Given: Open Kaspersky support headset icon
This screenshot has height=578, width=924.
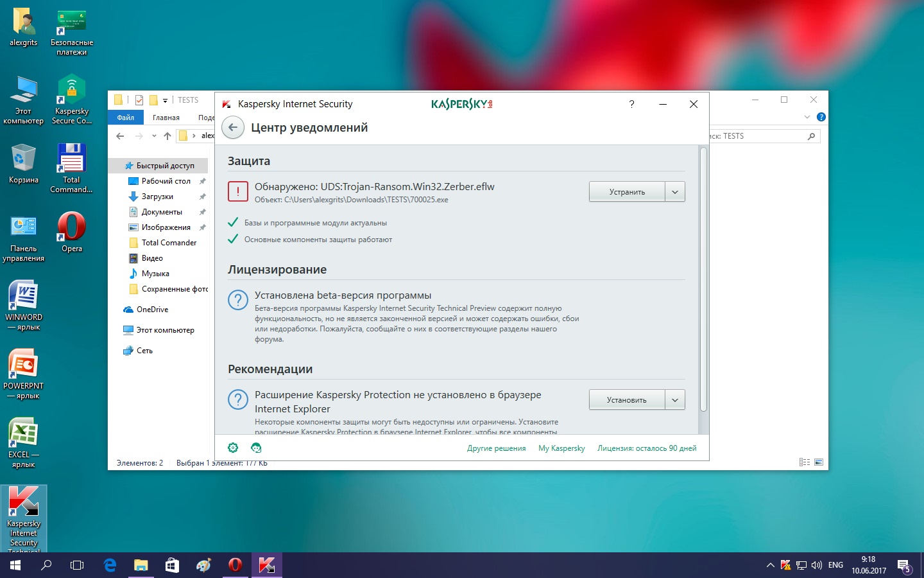Looking at the screenshot, I should (256, 448).
